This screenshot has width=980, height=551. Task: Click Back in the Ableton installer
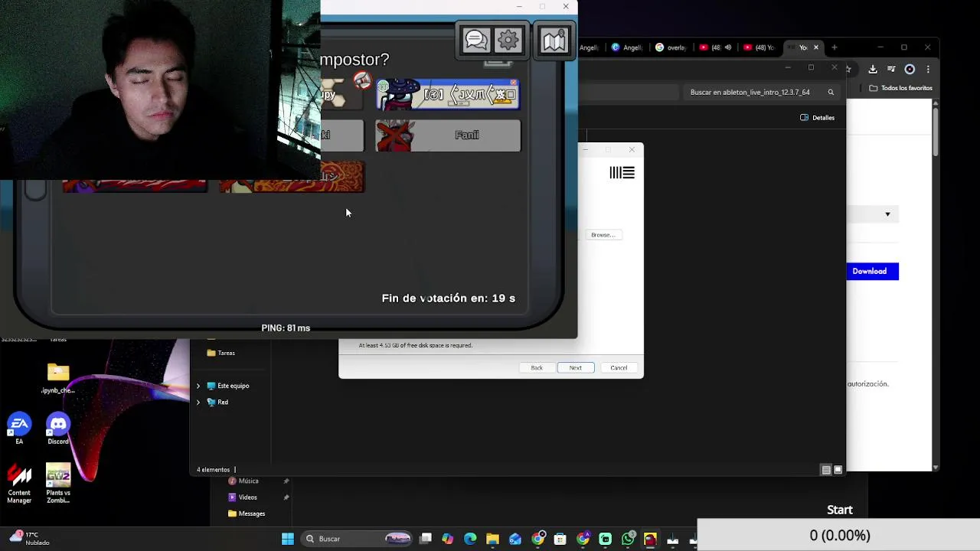coord(537,368)
